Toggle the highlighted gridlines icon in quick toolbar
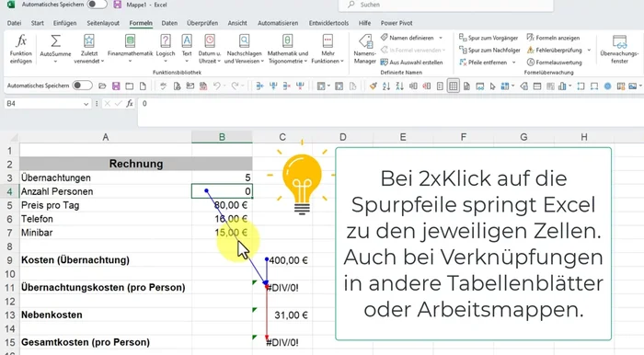The height and width of the screenshot is (355, 644). [453, 86]
